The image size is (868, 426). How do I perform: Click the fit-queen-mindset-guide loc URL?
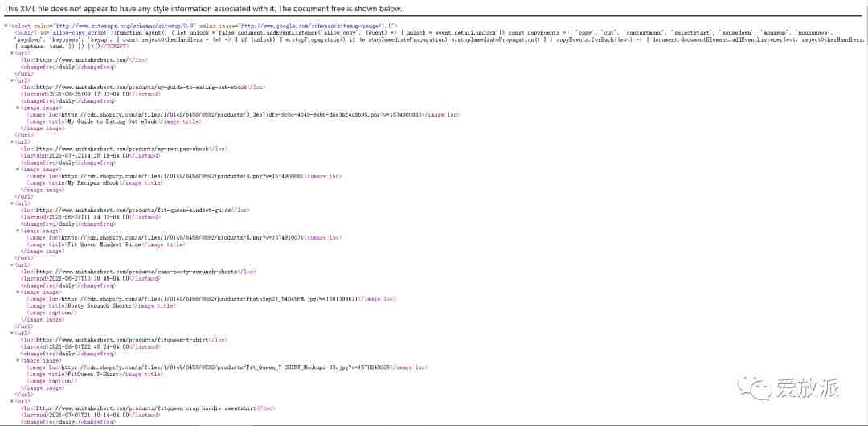tap(133, 210)
